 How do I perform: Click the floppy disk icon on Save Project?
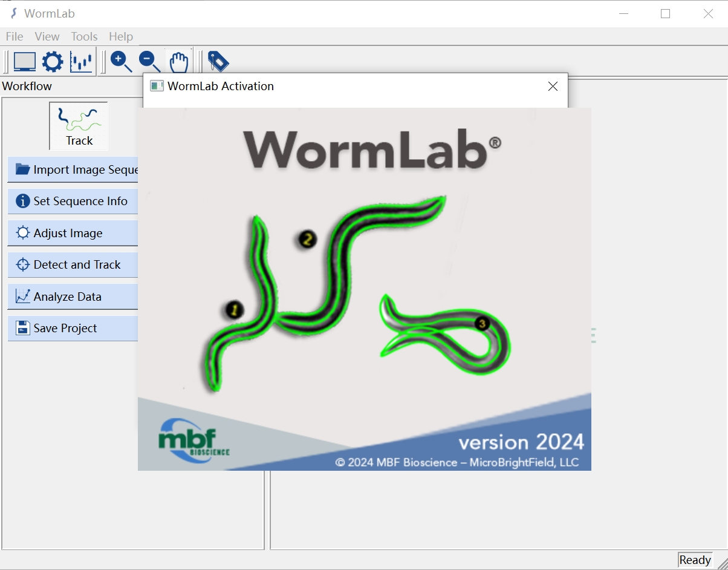pos(22,328)
